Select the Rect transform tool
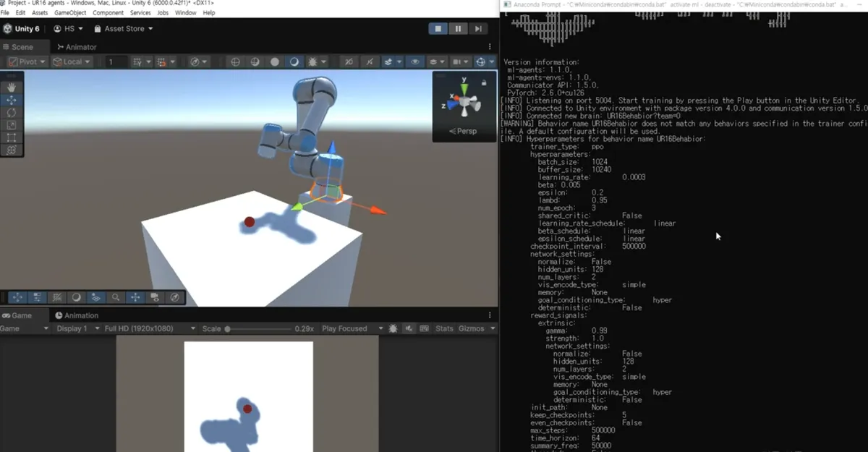868x452 pixels. click(x=12, y=137)
